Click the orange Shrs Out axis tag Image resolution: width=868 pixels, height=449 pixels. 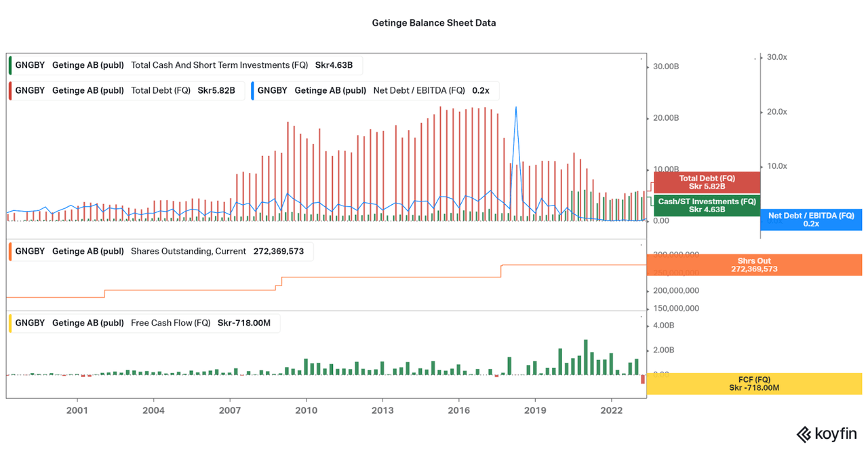click(754, 265)
